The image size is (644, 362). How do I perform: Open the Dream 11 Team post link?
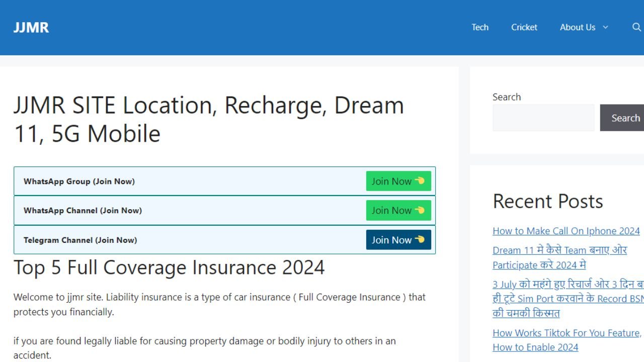559,257
